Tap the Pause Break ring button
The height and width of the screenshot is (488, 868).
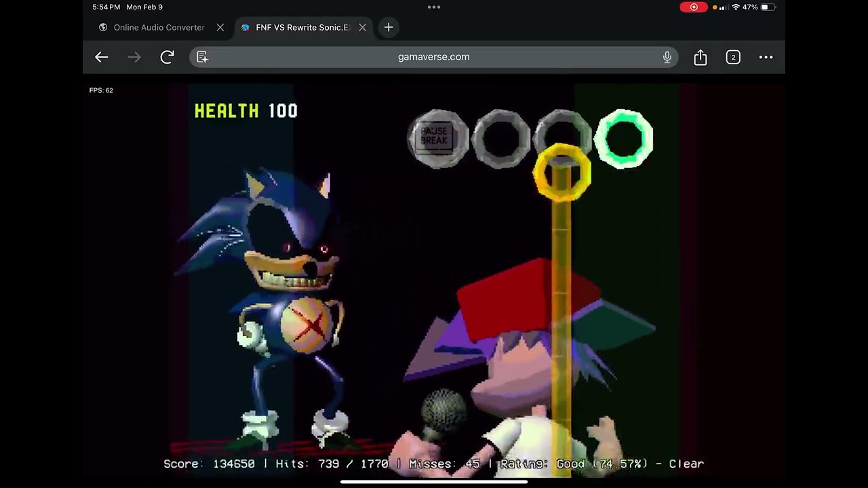coord(438,138)
